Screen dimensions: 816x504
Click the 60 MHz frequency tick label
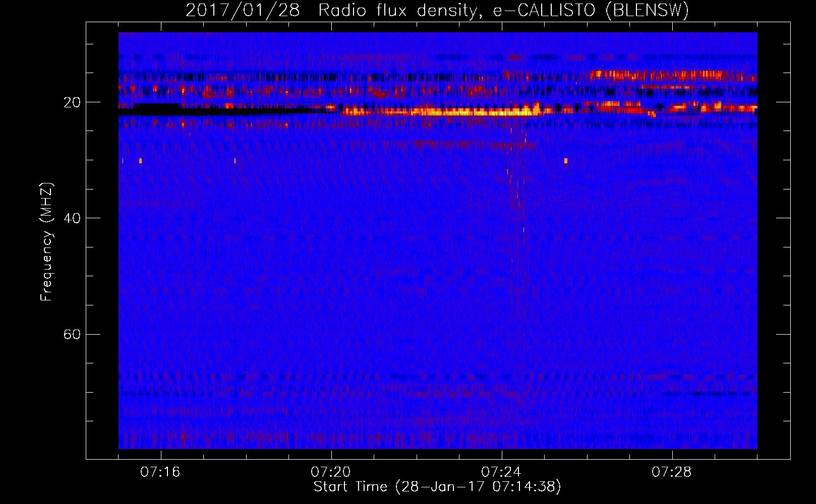72,334
